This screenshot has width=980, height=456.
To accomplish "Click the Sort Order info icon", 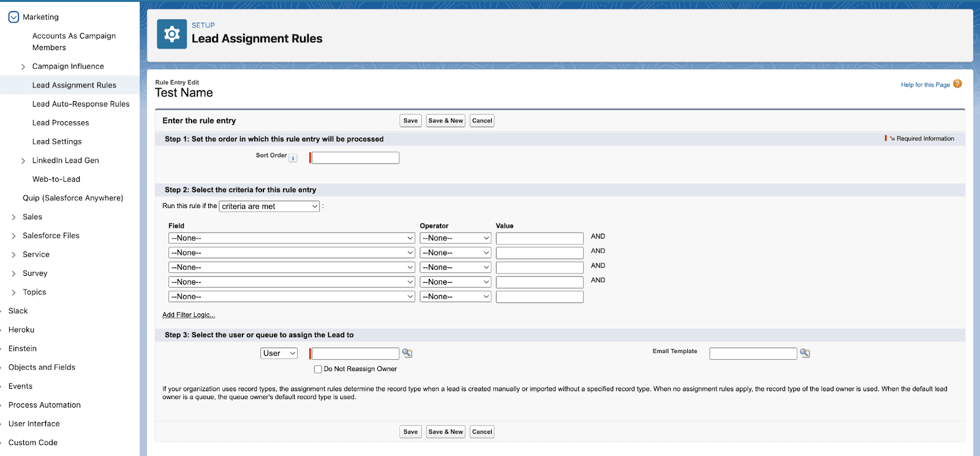I will (x=293, y=158).
